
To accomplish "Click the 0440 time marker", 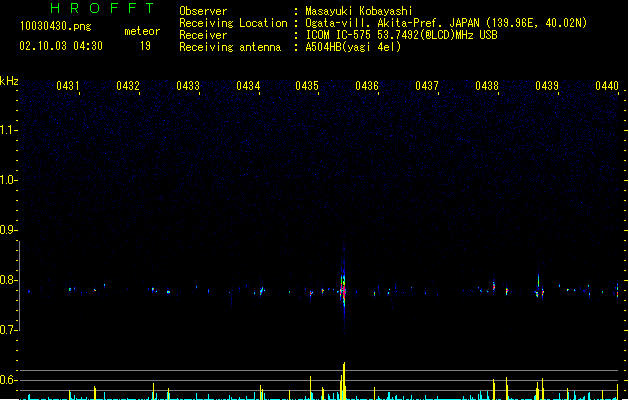I will pos(607,86).
